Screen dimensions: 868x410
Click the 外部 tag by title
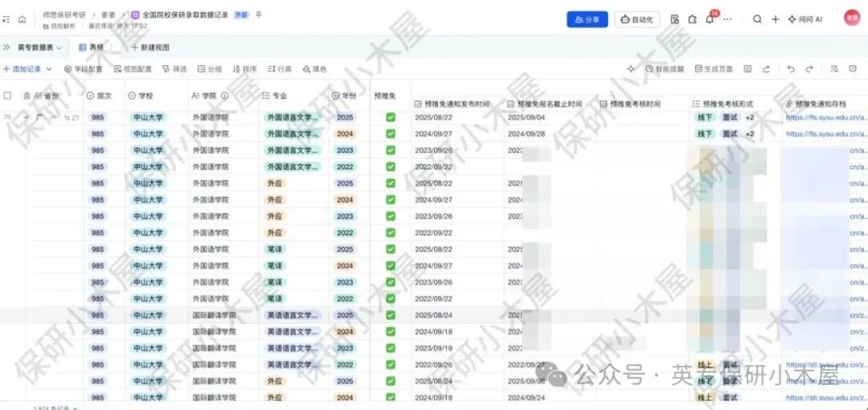(241, 15)
